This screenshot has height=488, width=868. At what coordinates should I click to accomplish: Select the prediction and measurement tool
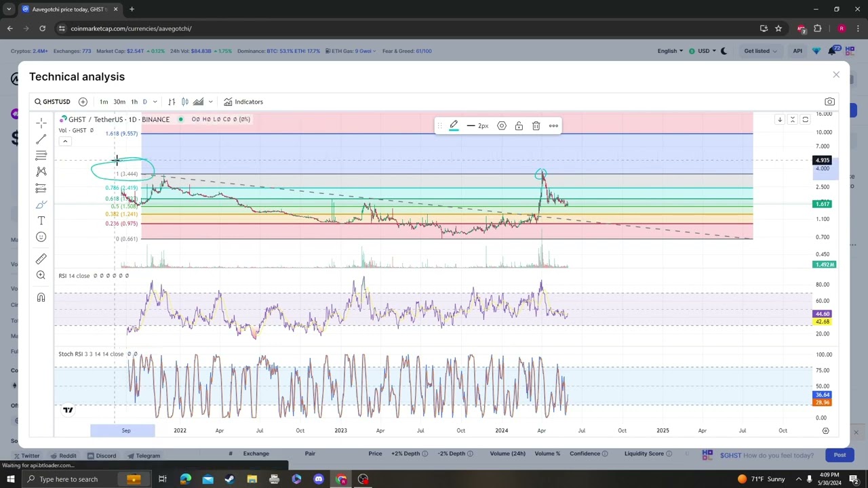(x=41, y=188)
